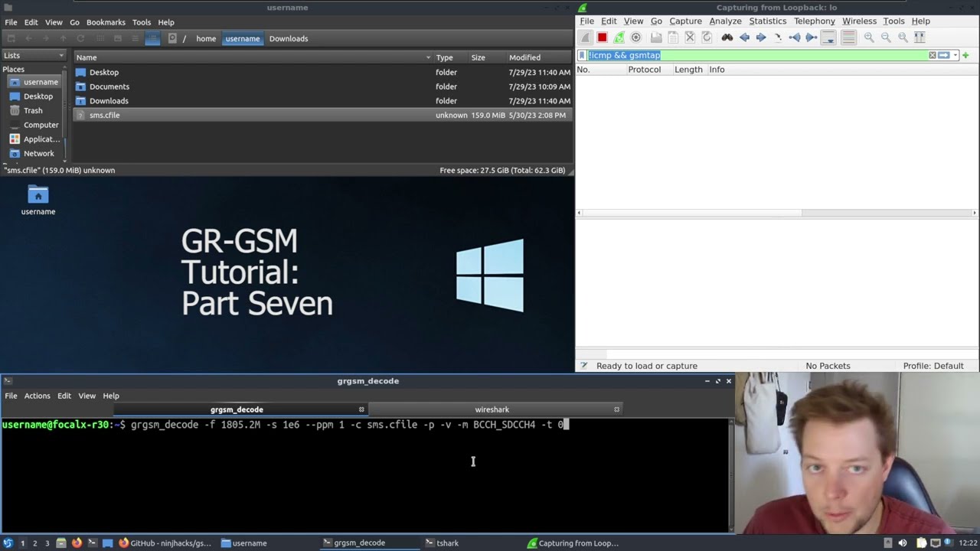The width and height of the screenshot is (980, 551).
Task: Save capture file icon in Wireshark
Action: tap(673, 37)
